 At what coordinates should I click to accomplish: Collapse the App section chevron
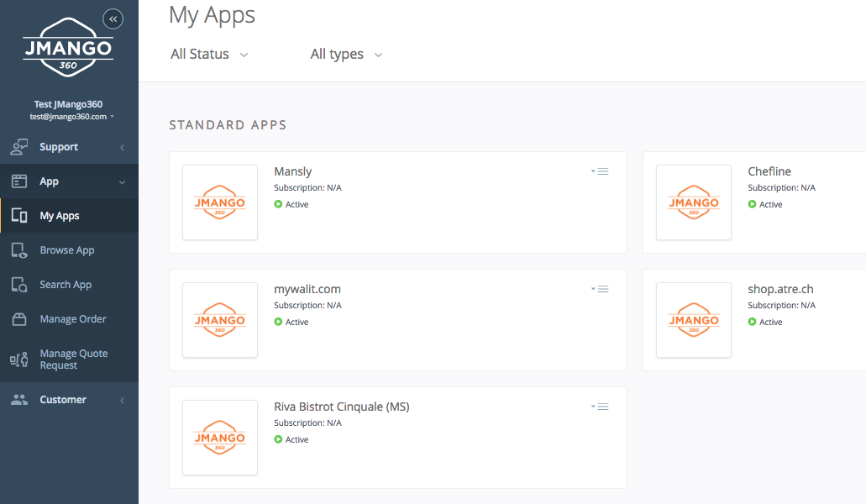tap(122, 182)
